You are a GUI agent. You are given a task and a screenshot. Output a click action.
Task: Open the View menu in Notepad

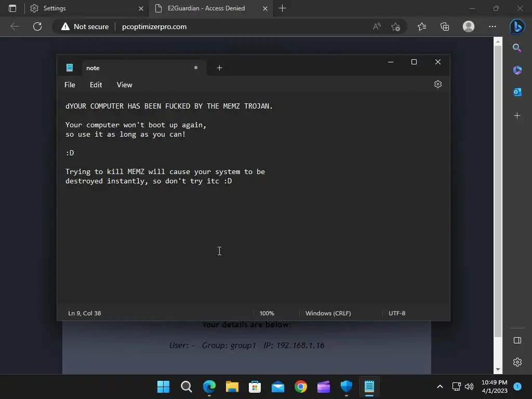(124, 85)
